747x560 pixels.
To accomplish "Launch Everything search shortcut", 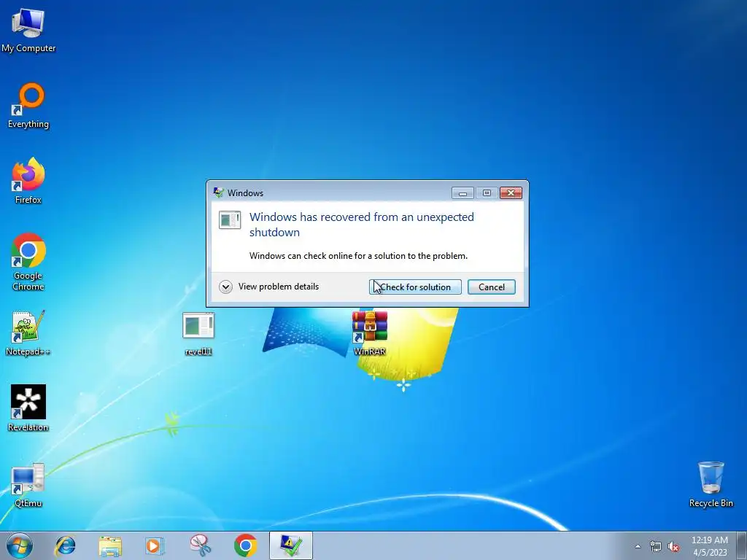I will point(28,105).
